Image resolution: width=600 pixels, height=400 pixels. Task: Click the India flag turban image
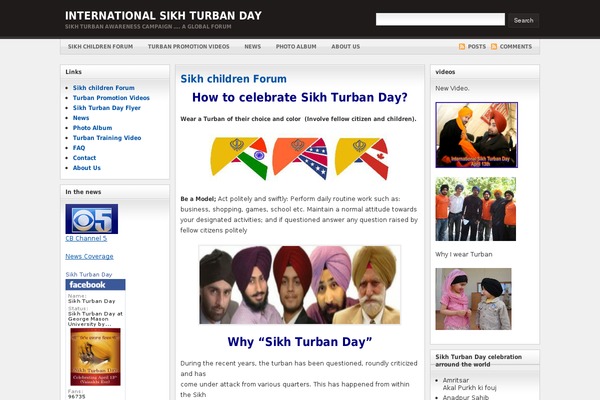tap(239, 158)
